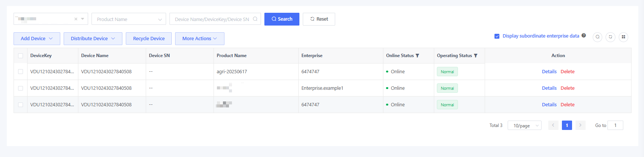Viewport: 644px width, 157px height.
Task: Click the Operating Status filter funnel icon
Action: [476, 56]
